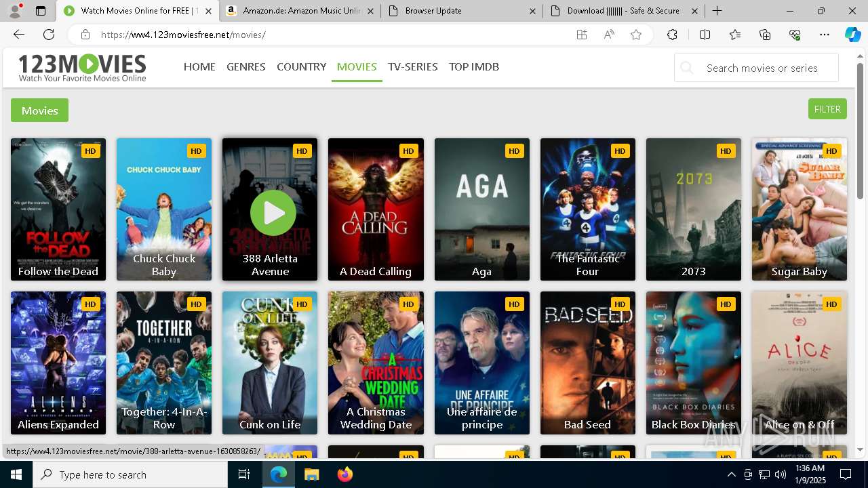Open Microsoft Edge taskbar icon

(x=279, y=474)
